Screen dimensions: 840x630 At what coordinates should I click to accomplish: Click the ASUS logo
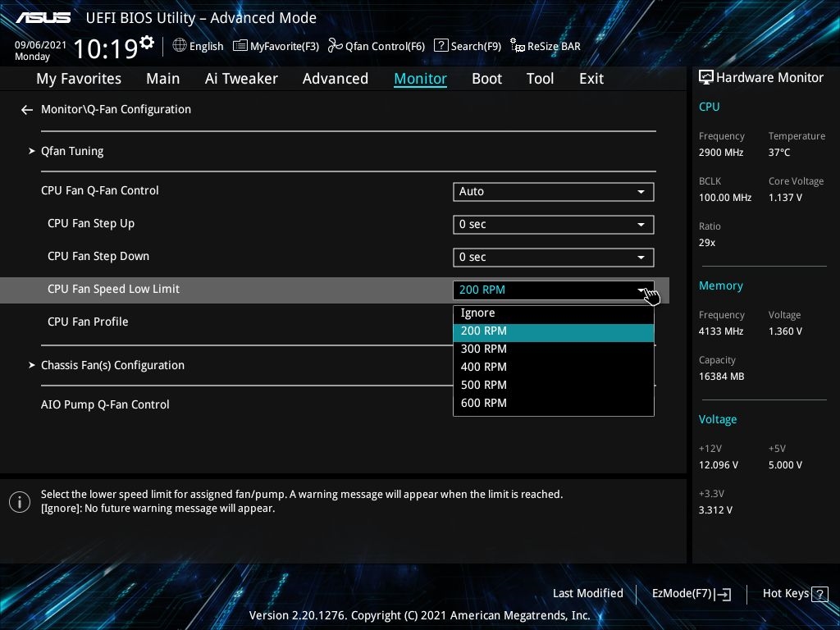(x=43, y=18)
